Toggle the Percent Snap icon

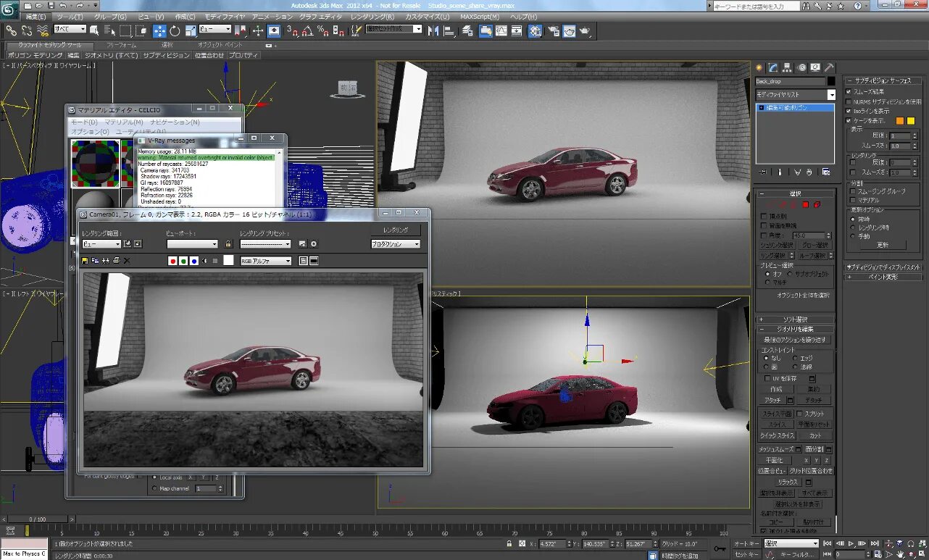[x=323, y=30]
